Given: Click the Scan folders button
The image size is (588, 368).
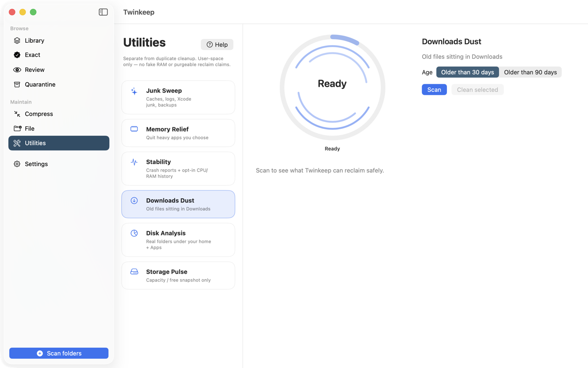Looking at the screenshot, I should (59, 353).
